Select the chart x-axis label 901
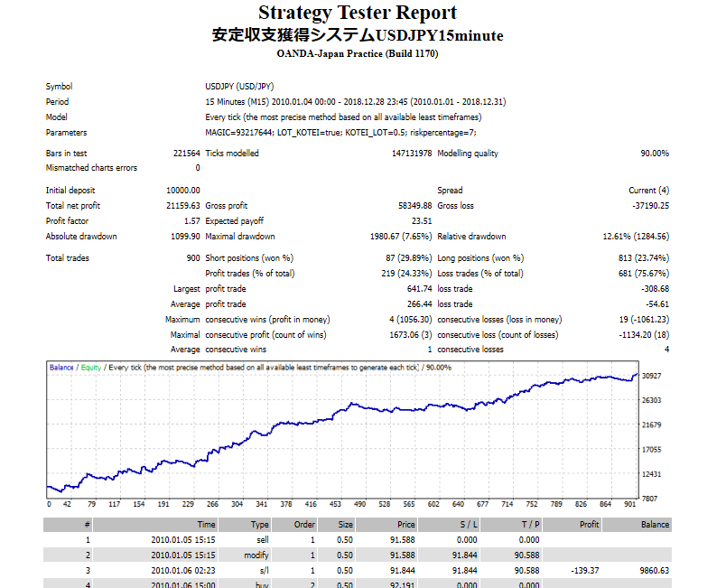Image resolution: width=726 pixels, height=588 pixels. tap(629, 504)
